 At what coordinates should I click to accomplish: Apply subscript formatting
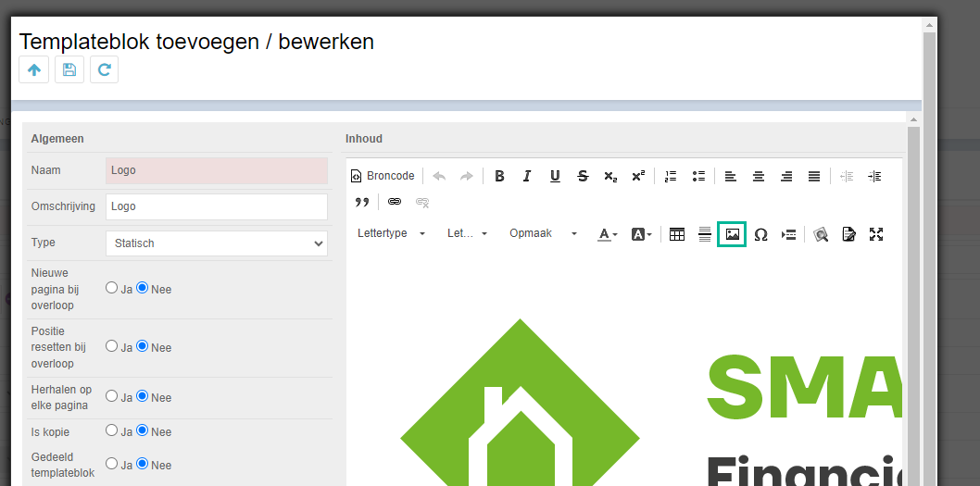[x=610, y=176]
